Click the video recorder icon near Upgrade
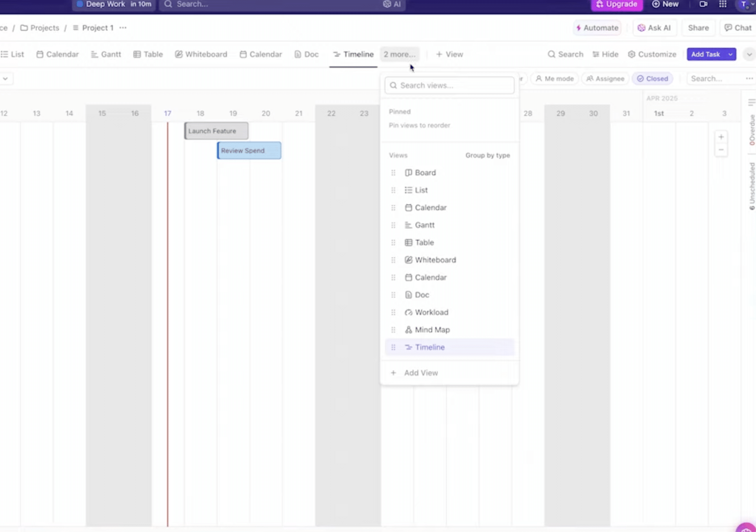 [703, 4]
